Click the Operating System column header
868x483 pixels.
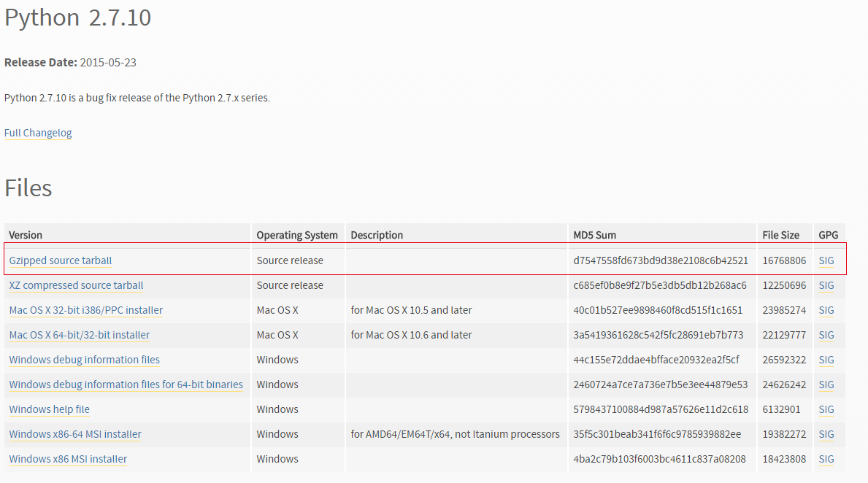(x=296, y=235)
